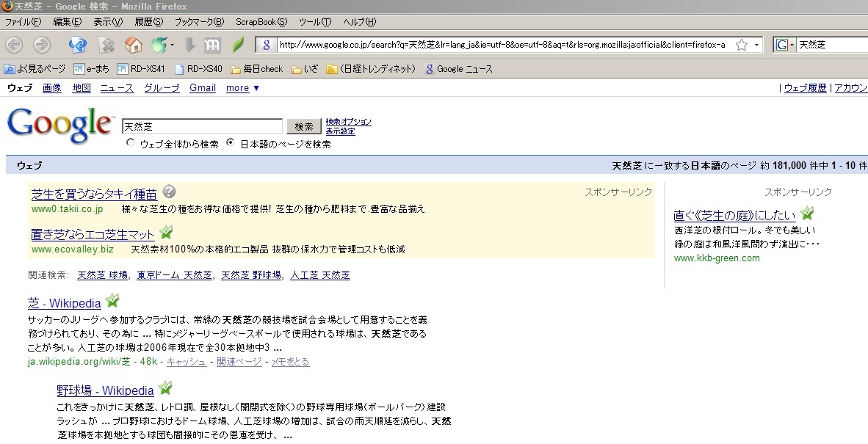This screenshot has height=444, width=868.
Task: Open the ScrapBook menu
Action: tap(261, 22)
